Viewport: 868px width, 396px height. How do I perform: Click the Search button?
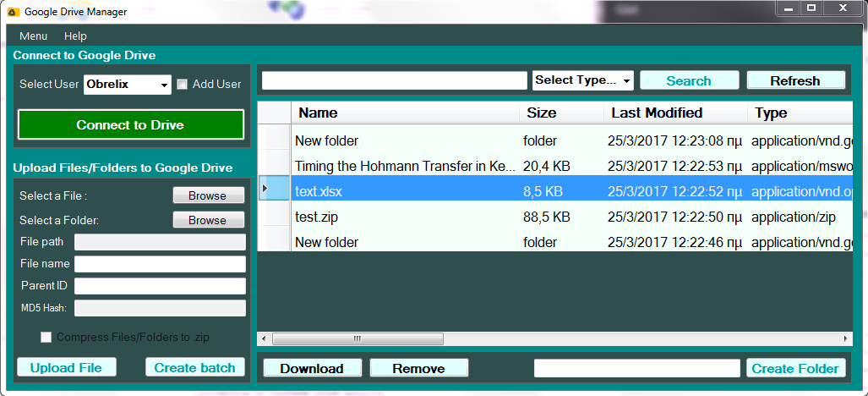pos(689,81)
